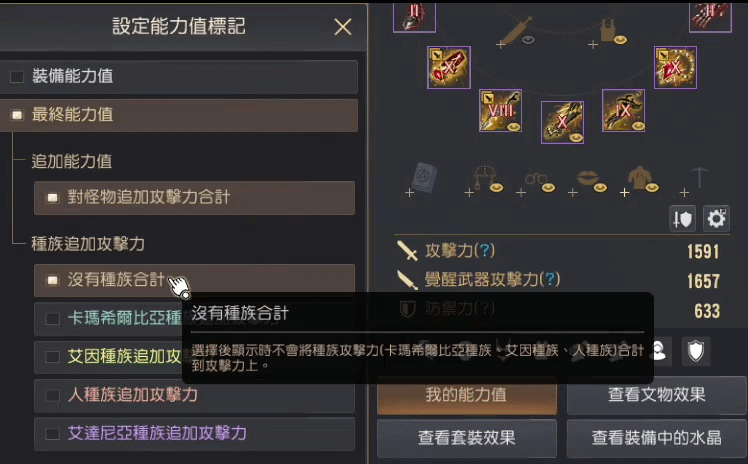Enable the 裝備能力值 checkbox

click(x=17, y=76)
